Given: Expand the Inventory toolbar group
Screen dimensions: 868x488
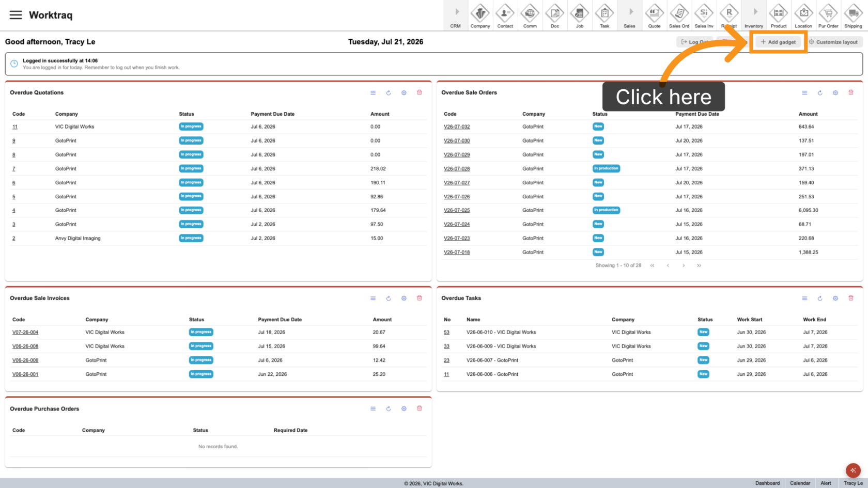Looking at the screenshot, I should tap(754, 15).
